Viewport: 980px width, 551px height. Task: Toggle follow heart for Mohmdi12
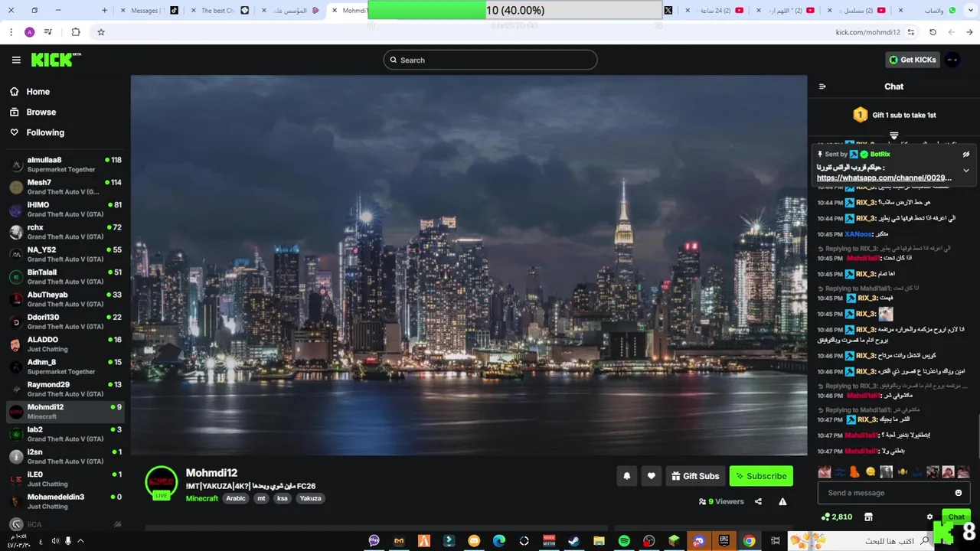tap(652, 476)
